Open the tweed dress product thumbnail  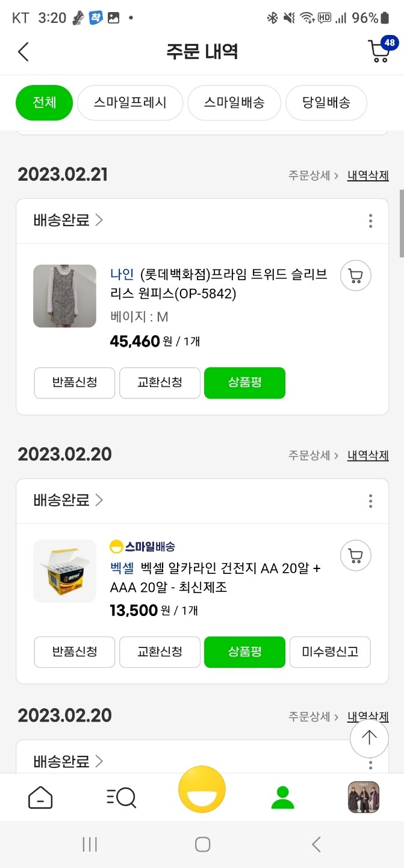coord(64,295)
